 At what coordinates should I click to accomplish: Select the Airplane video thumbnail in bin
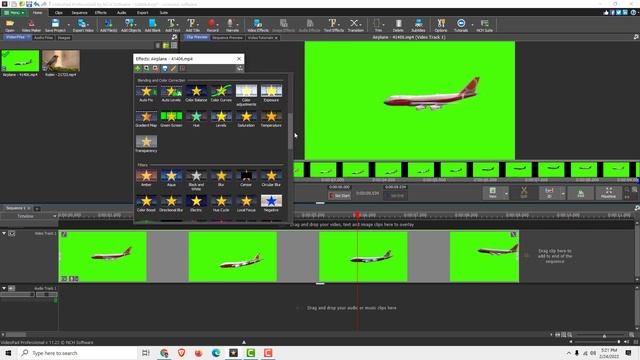pyautogui.click(x=20, y=61)
